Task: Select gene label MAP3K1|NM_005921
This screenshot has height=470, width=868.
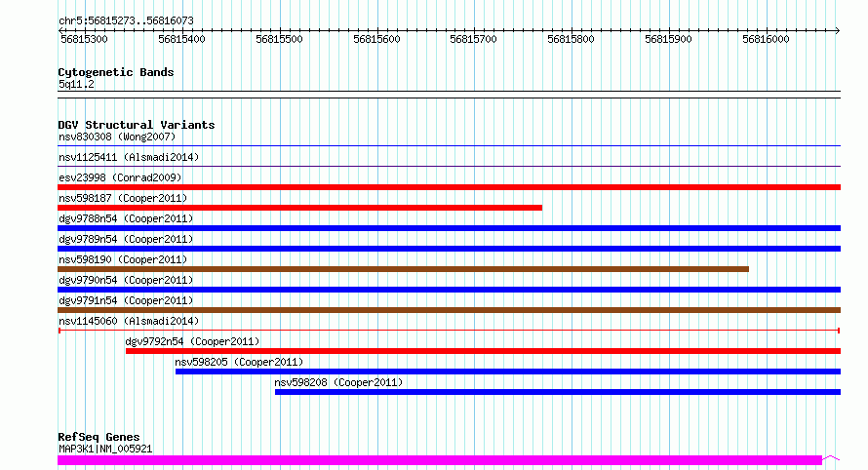Action: point(105,449)
